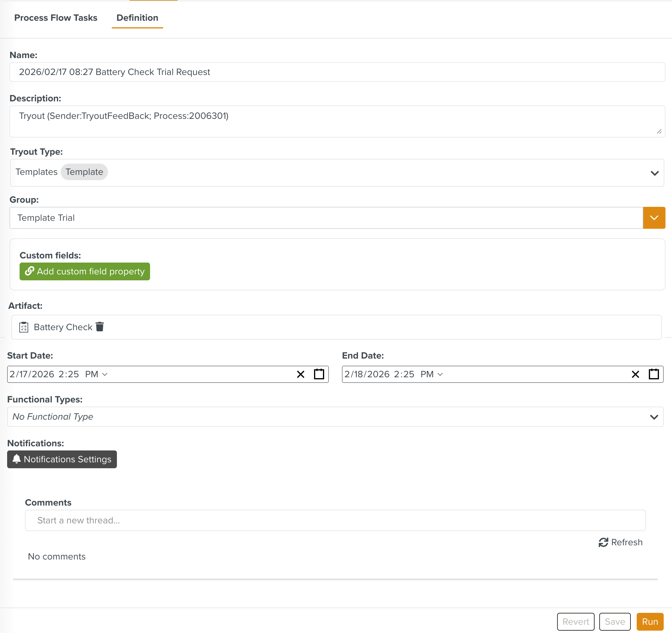This screenshot has width=672, height=633.
Task: Clear the End Date with X icon
Action: (x=635, y=374)
